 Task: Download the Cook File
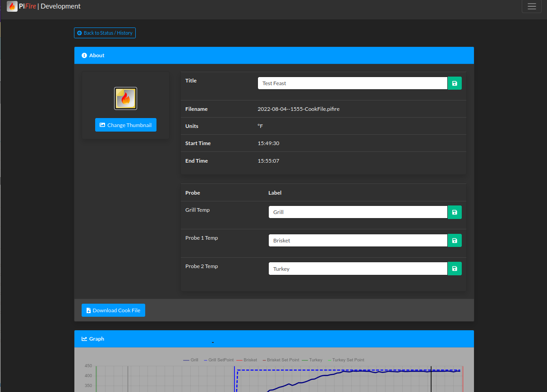(113, 310)
